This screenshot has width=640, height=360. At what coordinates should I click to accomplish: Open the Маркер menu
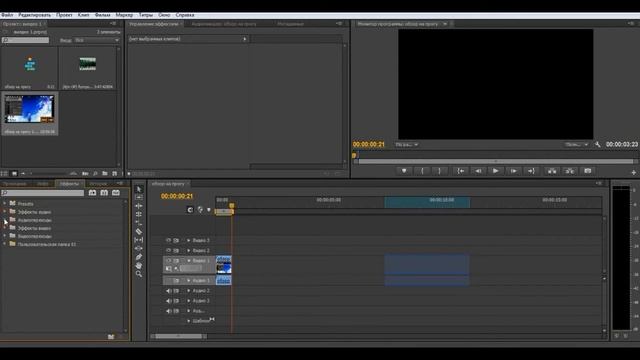click(x=124, y=15)
